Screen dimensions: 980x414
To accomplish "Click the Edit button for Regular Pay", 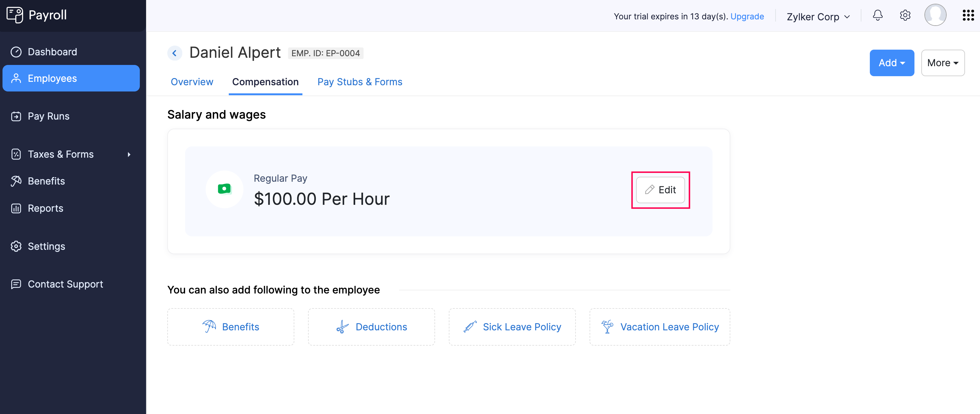I will [660, 190].
